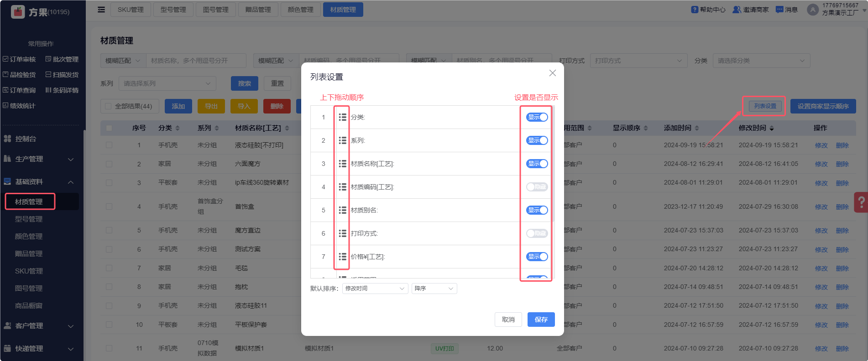Click the drag handle for 打印方式 row
This screenshot has width=868, height=361.
tap(342, 233)
